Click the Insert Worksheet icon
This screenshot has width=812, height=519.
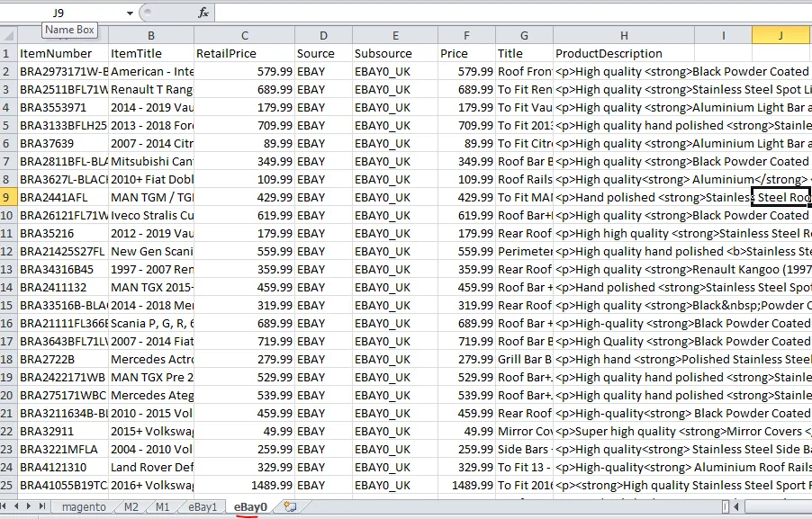click(x=290, y=506)
